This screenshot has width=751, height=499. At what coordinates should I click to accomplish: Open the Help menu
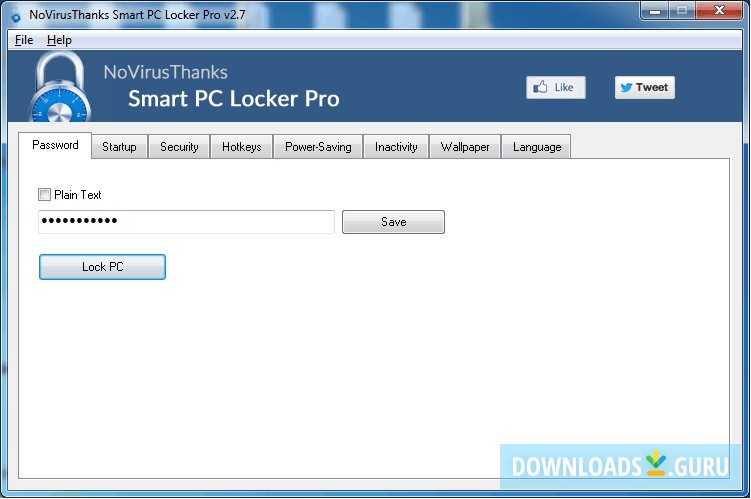59,40
